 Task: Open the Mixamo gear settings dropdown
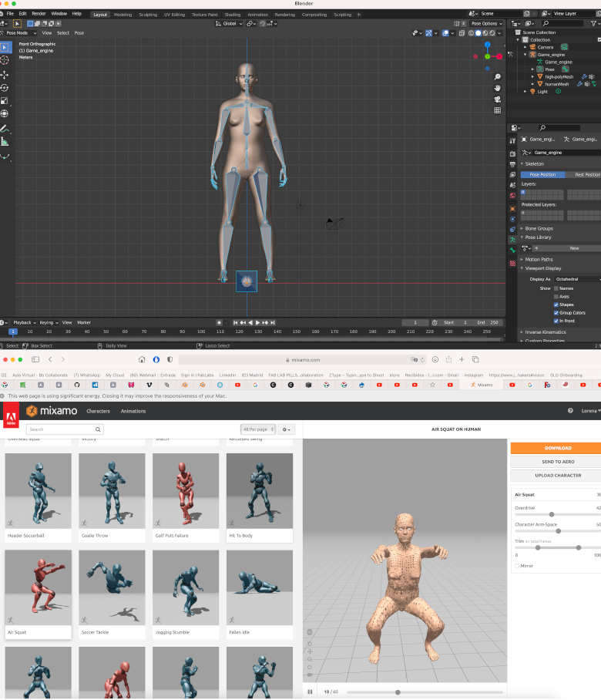(x=286, y=429)
